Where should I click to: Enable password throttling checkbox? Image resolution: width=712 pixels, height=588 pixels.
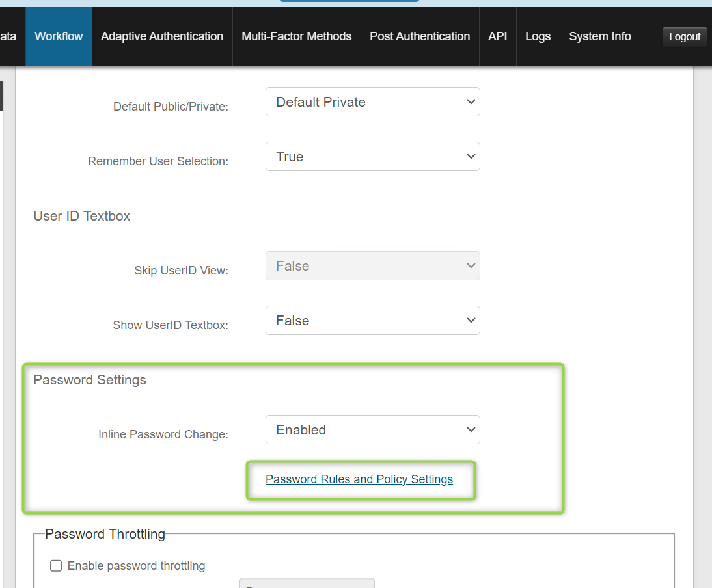click(x=56, y=566)
